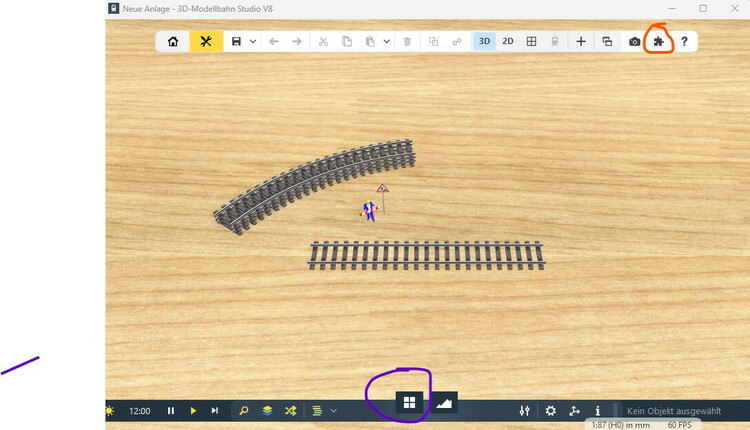This screenshot has width=750, height=430.
Task: Switch to 2D view
Action: (x=508, y=42)
